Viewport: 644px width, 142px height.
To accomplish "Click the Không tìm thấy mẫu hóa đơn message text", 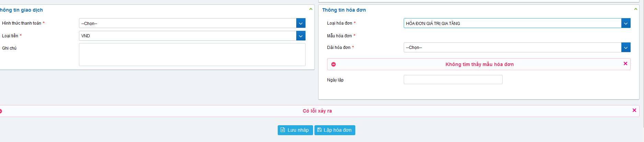I will (479, 64).
